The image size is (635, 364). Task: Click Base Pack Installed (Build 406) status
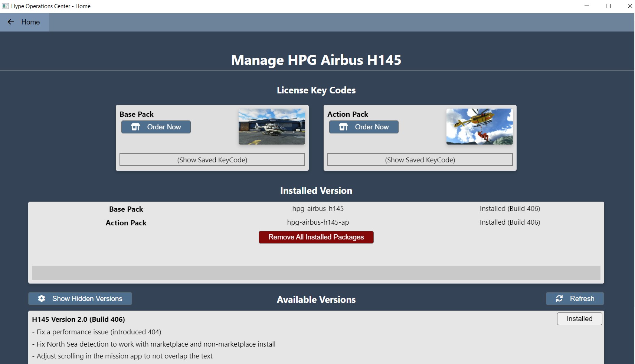[x=510, y=209]
